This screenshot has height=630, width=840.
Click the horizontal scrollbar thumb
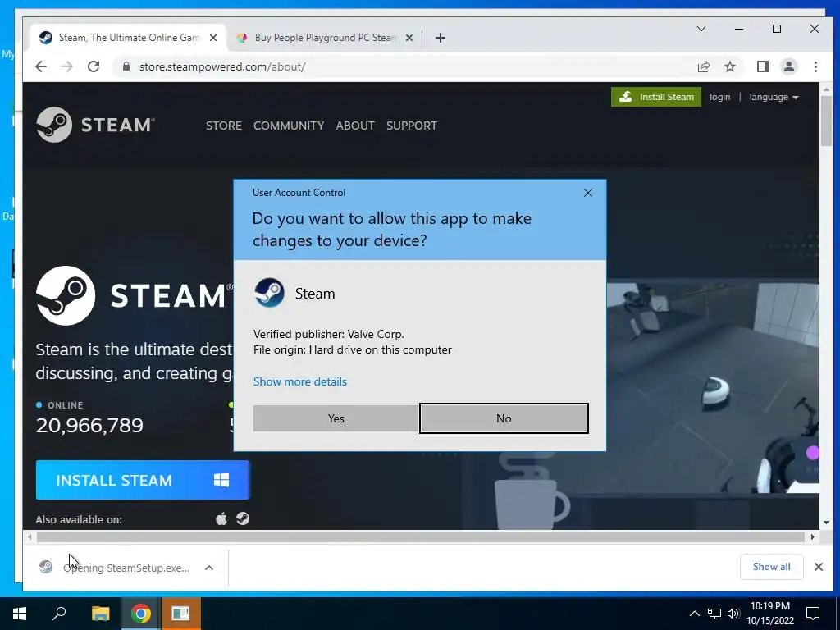tap(421, 536)
